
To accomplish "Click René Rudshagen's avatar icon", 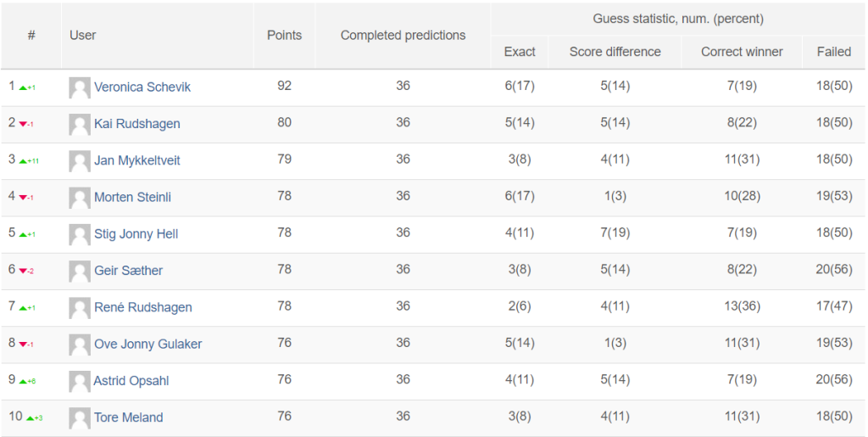I will coord(80,308).
